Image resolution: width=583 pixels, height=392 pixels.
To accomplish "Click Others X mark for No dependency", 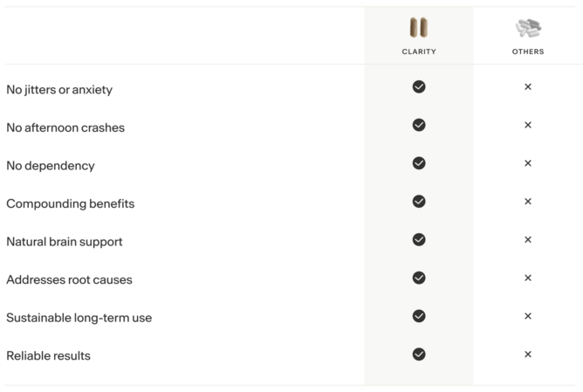I will (x=528, y=163).
